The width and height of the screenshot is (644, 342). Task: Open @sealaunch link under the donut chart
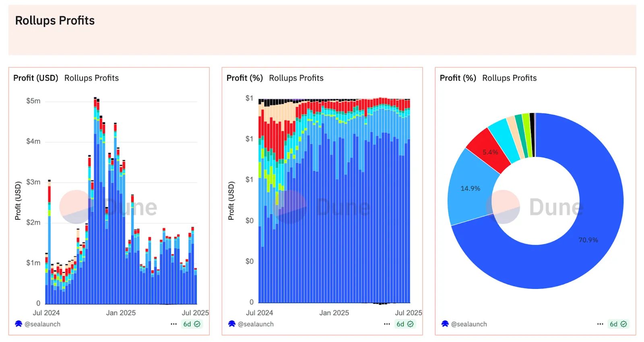pos(469,324)
